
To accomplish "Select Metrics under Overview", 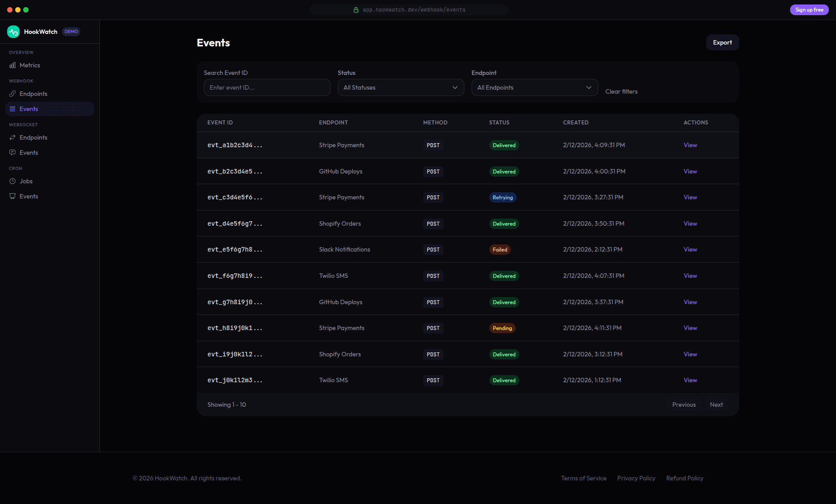I will [x=30, y=65].
